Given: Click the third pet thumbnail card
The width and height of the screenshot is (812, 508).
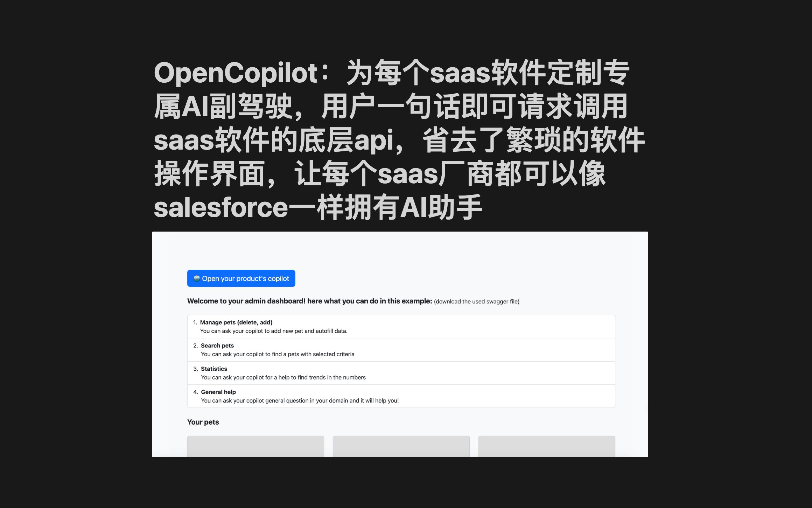Looking at the screenshot, I should (547, 446).
